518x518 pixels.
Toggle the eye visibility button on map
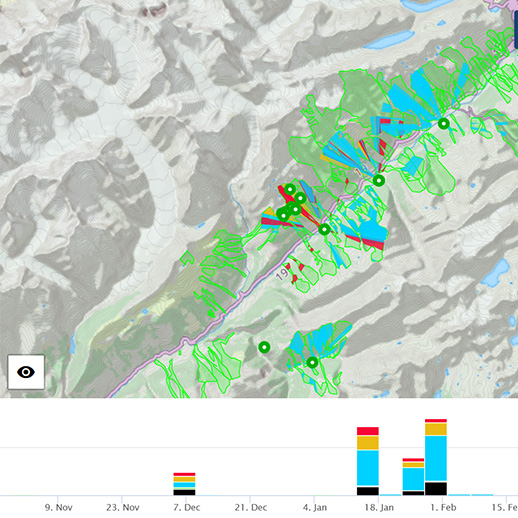pyautogui.click(x=26, y=372)
